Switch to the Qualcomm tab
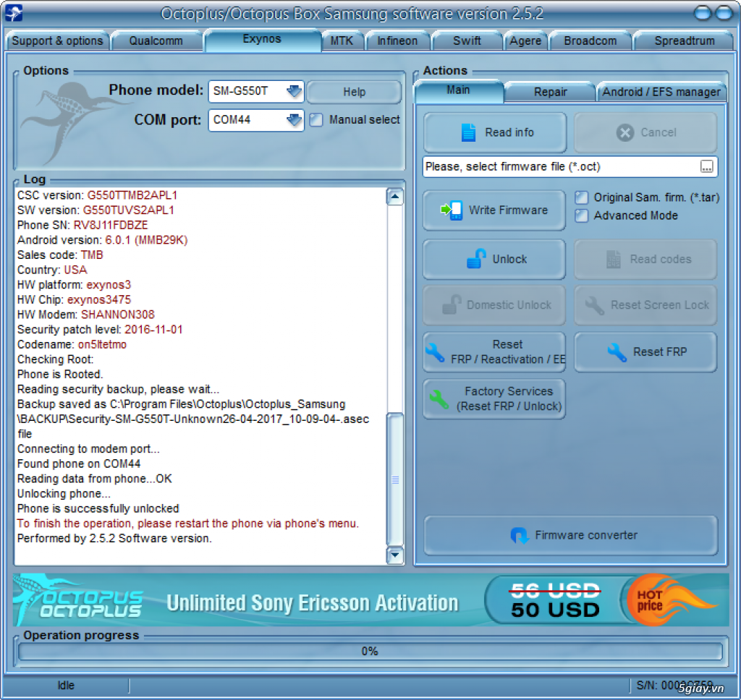 [x=156, y=41]
